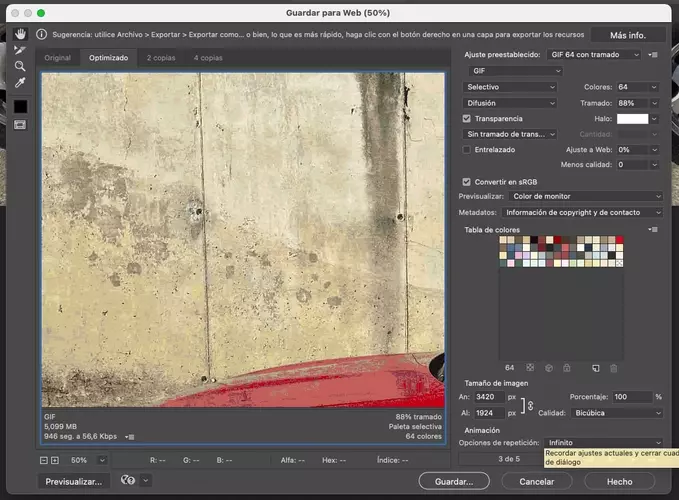Image resolution: width=679 pixels, height=500 pixels.
Task: Open Opciones de repetición Infinito dropdown
Action: [x=603, y=442]
